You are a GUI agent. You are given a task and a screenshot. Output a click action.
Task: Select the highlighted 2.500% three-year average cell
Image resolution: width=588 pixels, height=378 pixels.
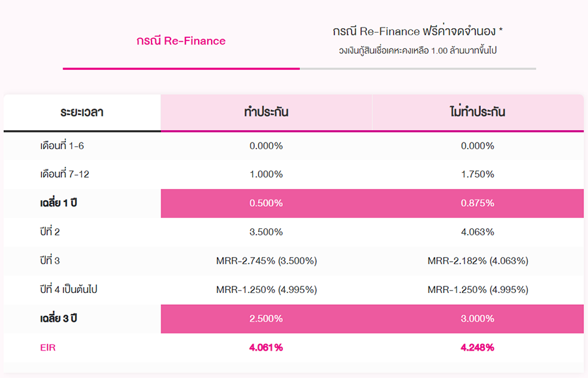pyautogui.click(x=266, y=318)
